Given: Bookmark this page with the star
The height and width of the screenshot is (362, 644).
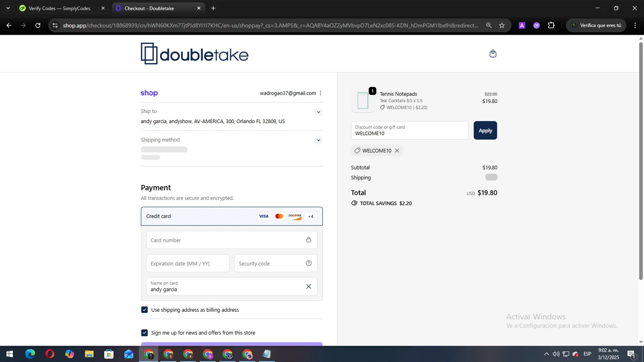Looking at the screenshot, I should click(502, 25).
